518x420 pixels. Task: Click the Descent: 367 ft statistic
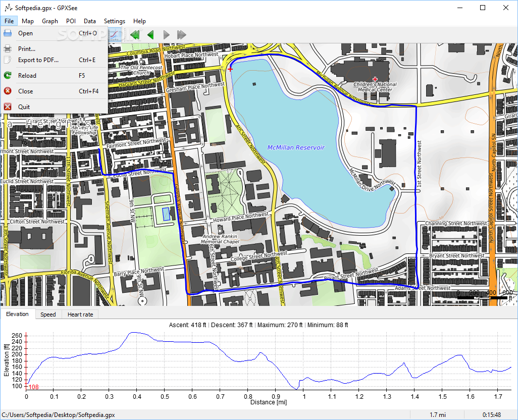pyautogui.click(x=232, y=325)
